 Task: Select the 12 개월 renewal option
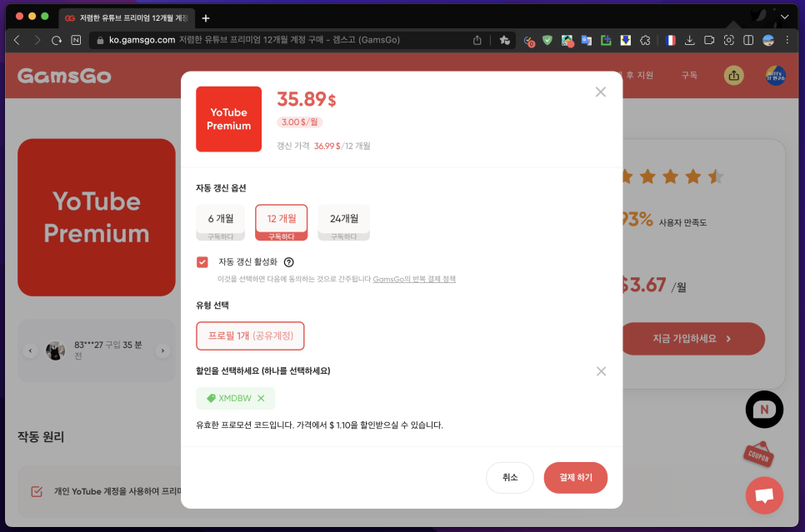tap(282, 222)
